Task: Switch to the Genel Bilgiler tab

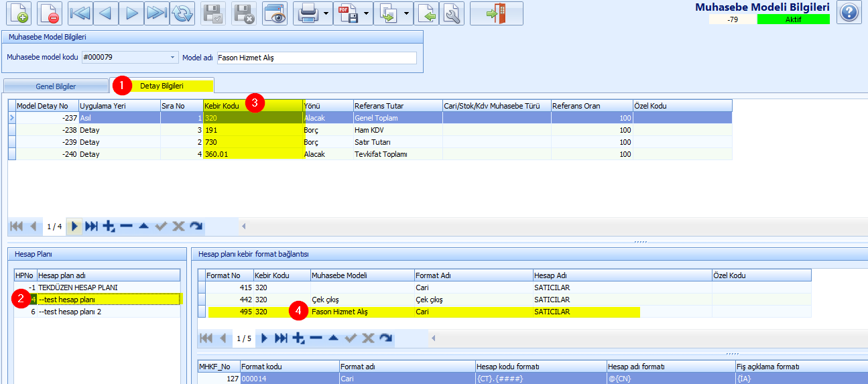Action: click(56, 86)
